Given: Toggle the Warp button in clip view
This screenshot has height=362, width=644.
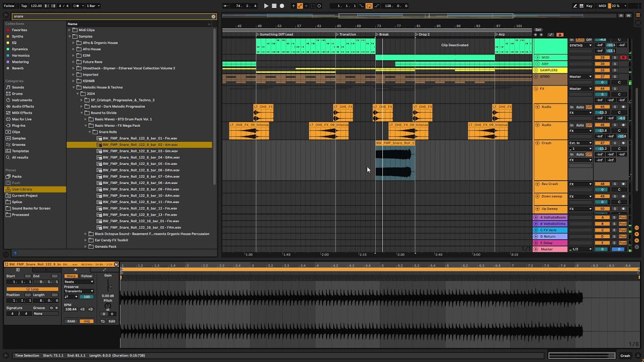Looking at the screenshot, I should [x=71, y=276].
